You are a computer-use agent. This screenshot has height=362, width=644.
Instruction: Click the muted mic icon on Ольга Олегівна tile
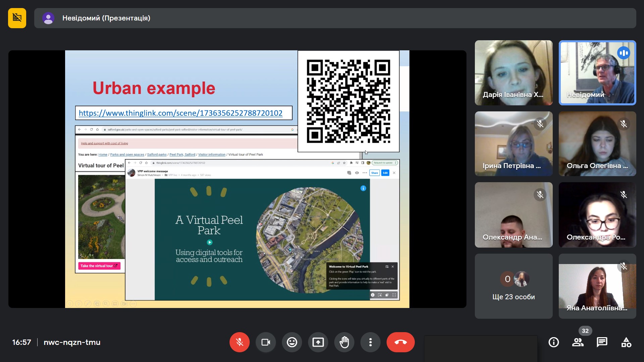click(x=624, y=124)
